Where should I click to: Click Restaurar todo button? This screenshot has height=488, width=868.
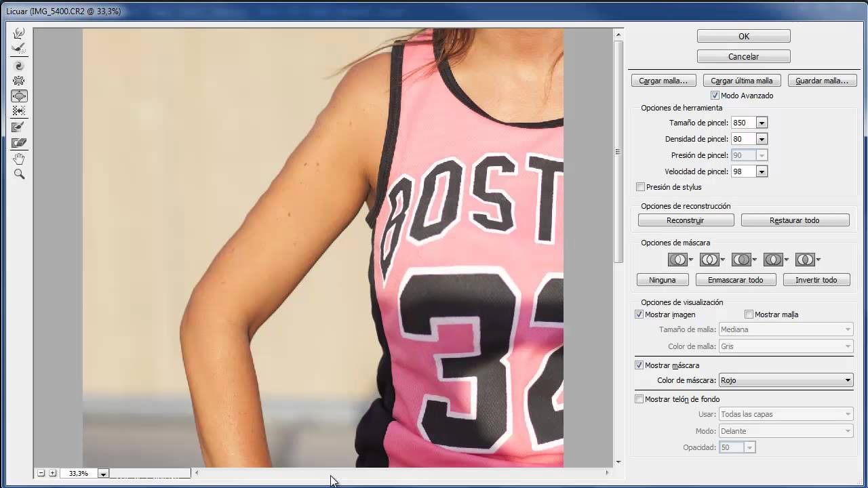[795, 220]
